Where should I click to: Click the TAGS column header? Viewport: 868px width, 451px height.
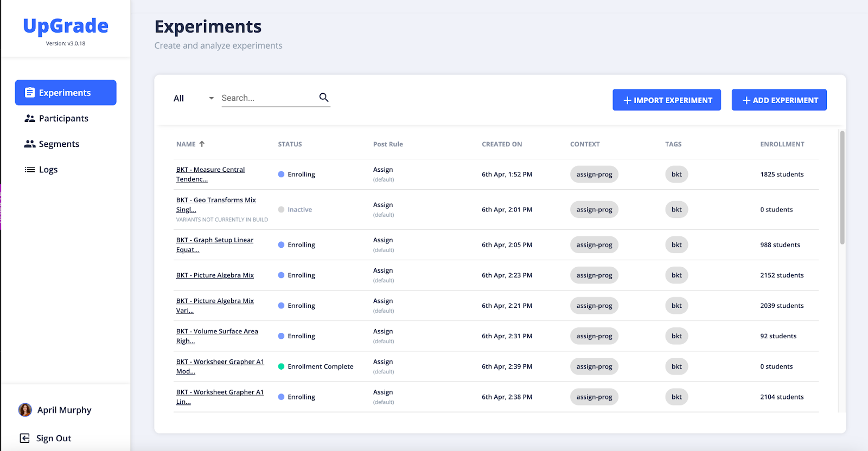pyautogui.click(x=673, y=144)
